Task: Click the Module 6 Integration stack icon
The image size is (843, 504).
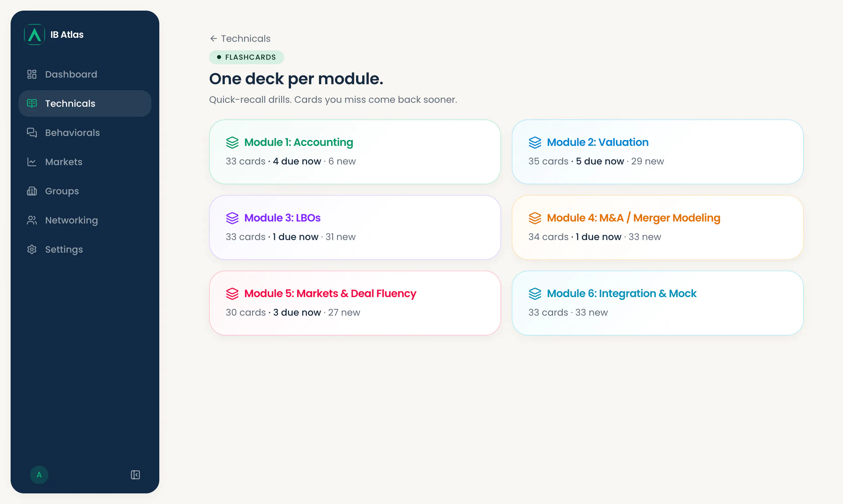Action: [x=535, y=294]
